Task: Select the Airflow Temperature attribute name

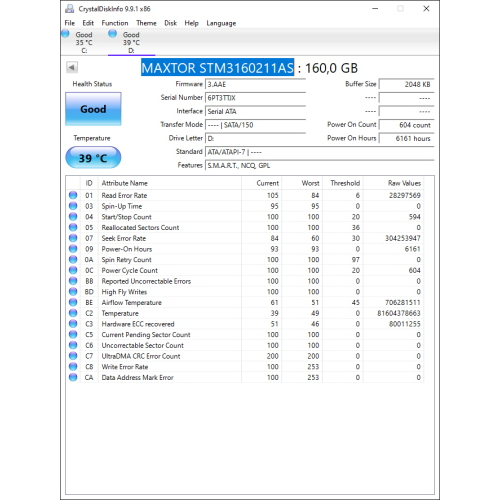Action: pos(132,303)
